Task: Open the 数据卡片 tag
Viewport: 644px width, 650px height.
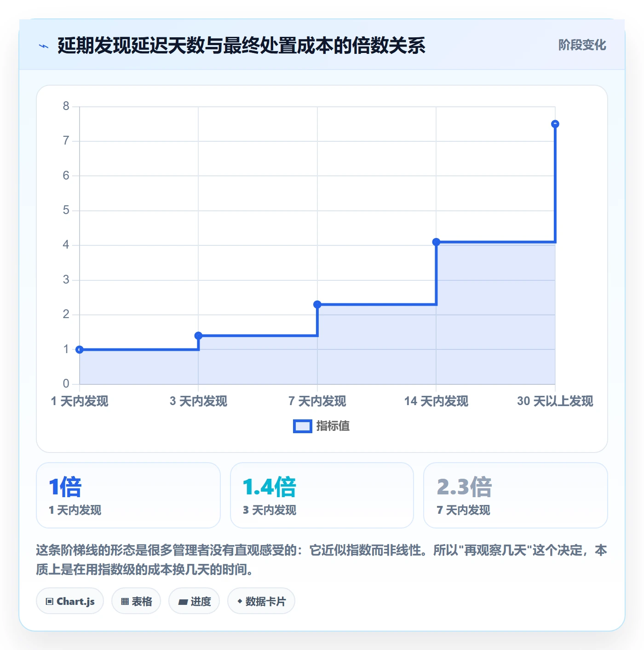Action: tap(261, 601)
